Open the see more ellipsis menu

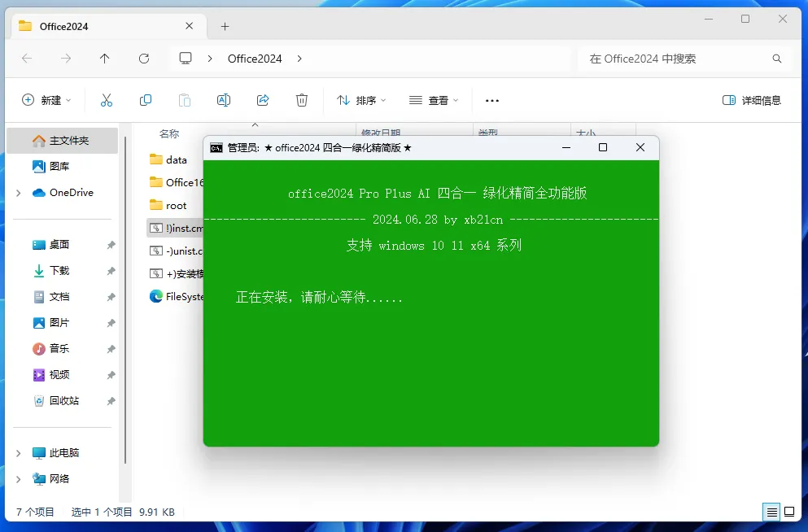(x=492, y=100)
